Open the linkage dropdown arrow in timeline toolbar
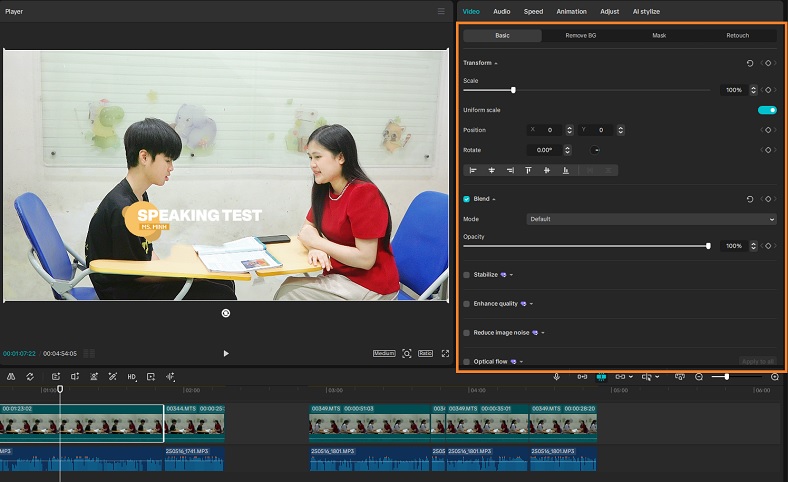Screen dimensions: 788x482 click(631, 377)
